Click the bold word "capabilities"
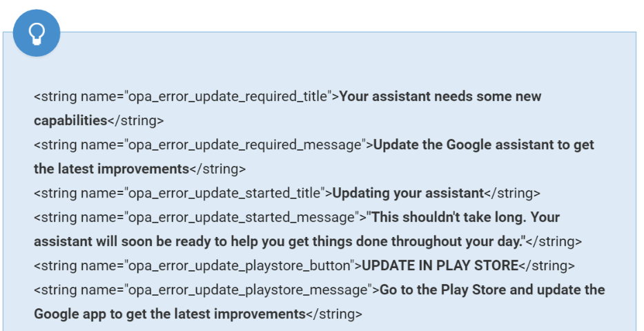 coord(70,120)
